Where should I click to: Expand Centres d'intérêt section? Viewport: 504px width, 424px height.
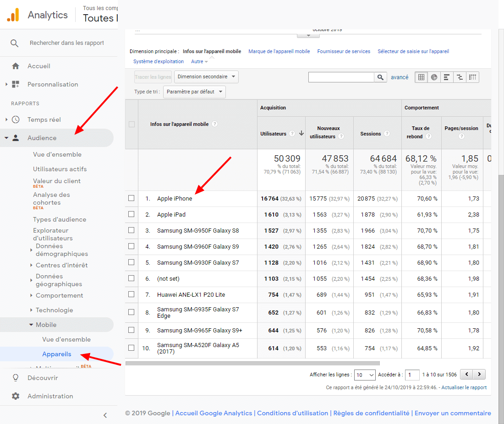pyautogui.click(x=31, y=265)
